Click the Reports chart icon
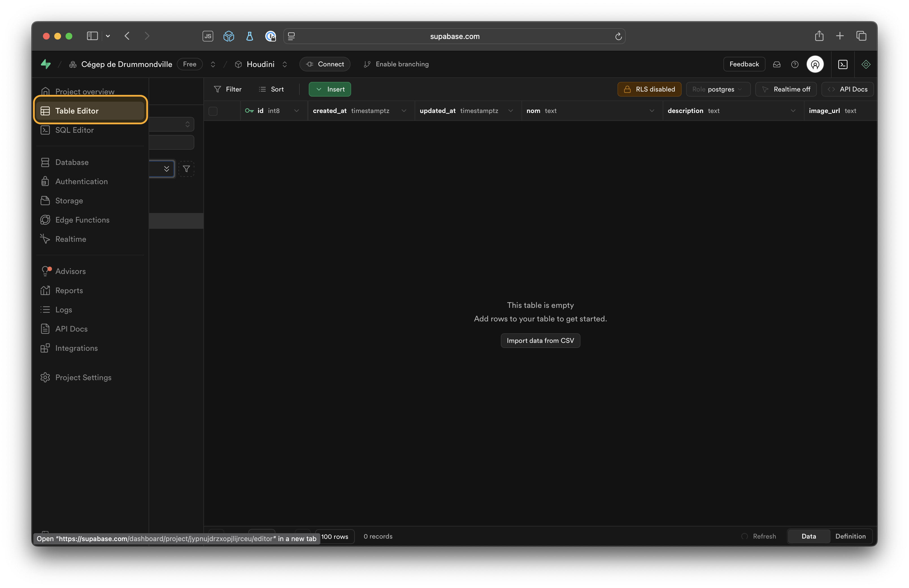Viewport: 909px width, 588px height. (x=45, y=291)
